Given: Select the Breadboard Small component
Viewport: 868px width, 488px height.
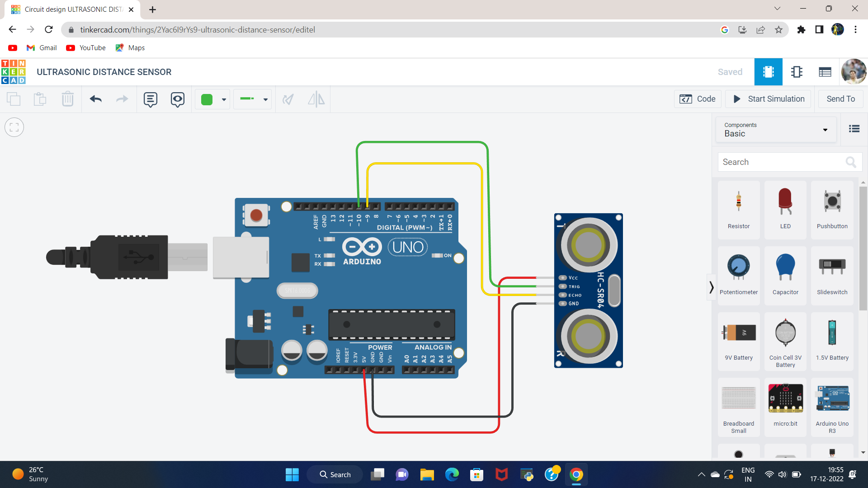Looking at the screenshot, I should pos(739,408).
